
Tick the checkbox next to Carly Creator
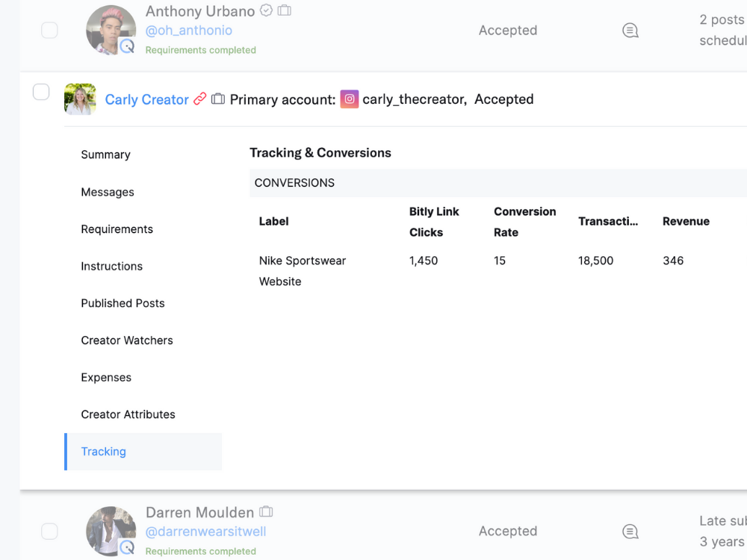(41, 92)
